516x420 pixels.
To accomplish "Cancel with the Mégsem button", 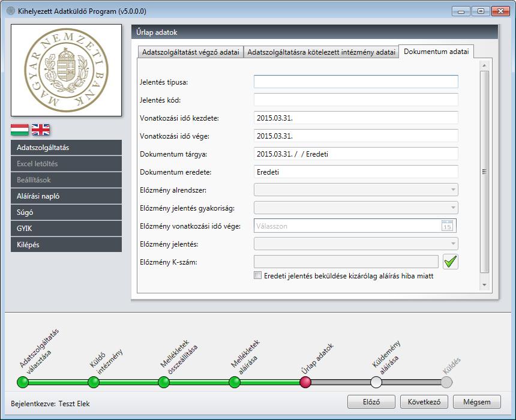I will [x=477, y=402].
